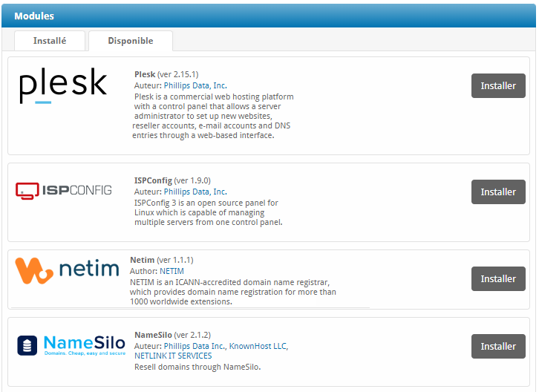Install the Netim module
Viewport: 539px width, 392px height.
[498, 278]
